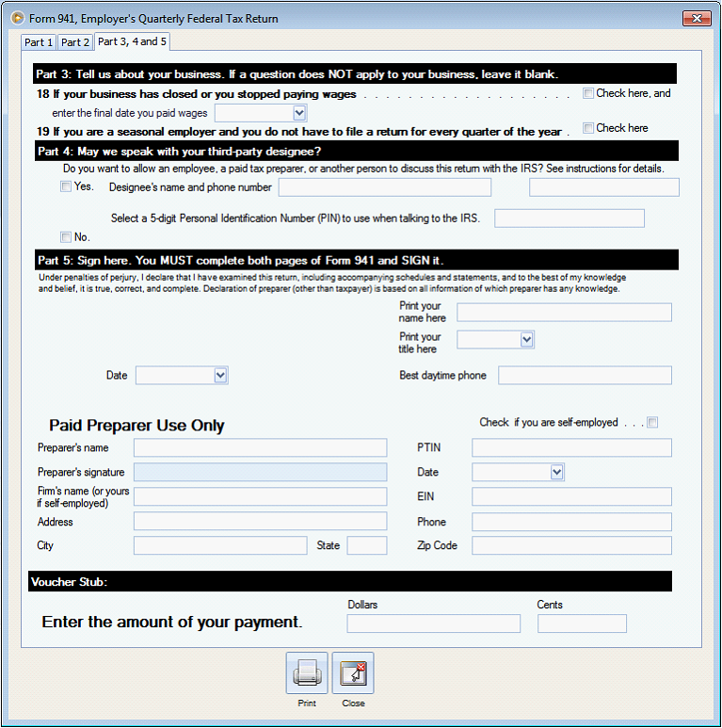Click the Close icon button
Image resolution: width=722 pixels, height=728 pixels.
pyautogui.click(x=353, y=673)
